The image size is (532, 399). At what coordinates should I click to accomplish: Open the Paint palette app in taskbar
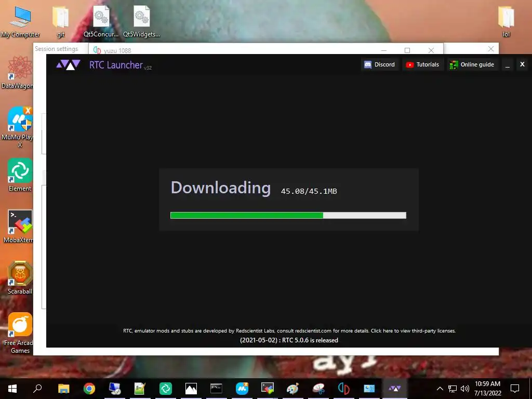click(292, 389)
